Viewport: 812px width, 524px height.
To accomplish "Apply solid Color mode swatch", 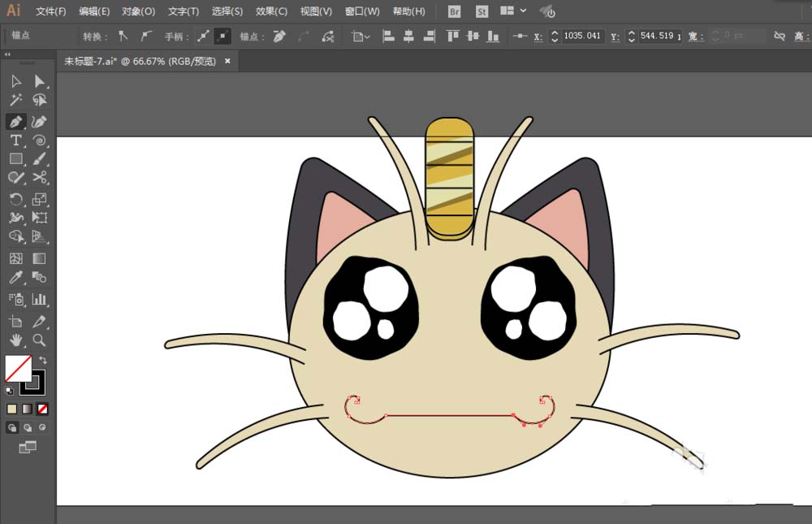I will point(12,409).
